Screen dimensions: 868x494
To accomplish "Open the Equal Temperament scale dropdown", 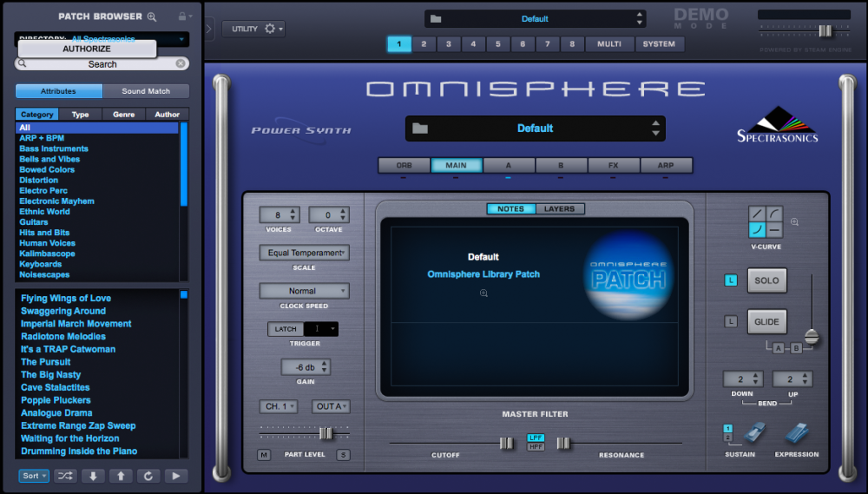I will coord(304,253).
